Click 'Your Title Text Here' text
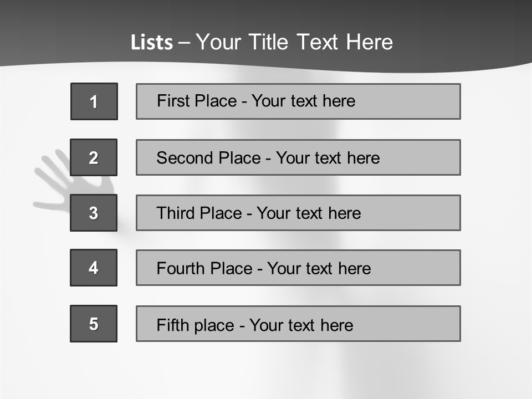532x399 pixels. pyautogui.click(x=294, y=42)
